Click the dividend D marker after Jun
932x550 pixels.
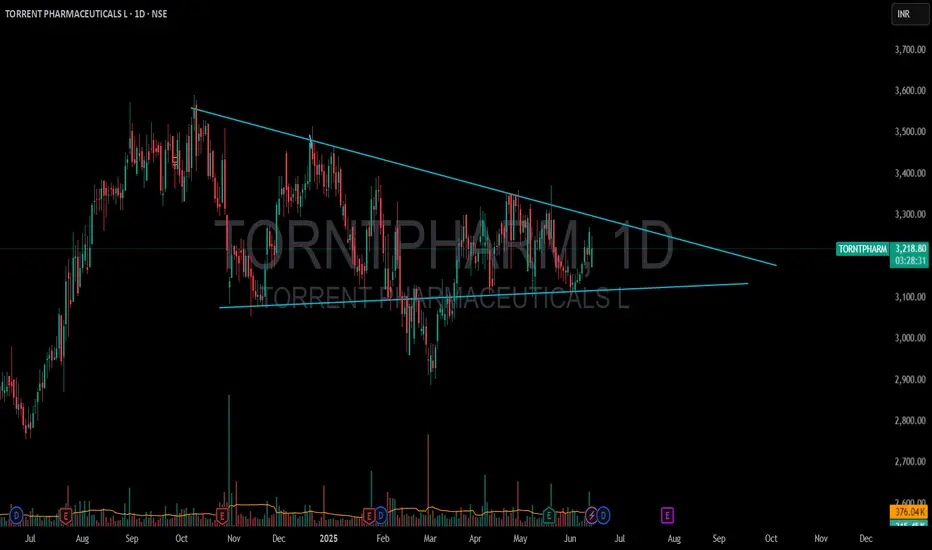tap(603, 515)
